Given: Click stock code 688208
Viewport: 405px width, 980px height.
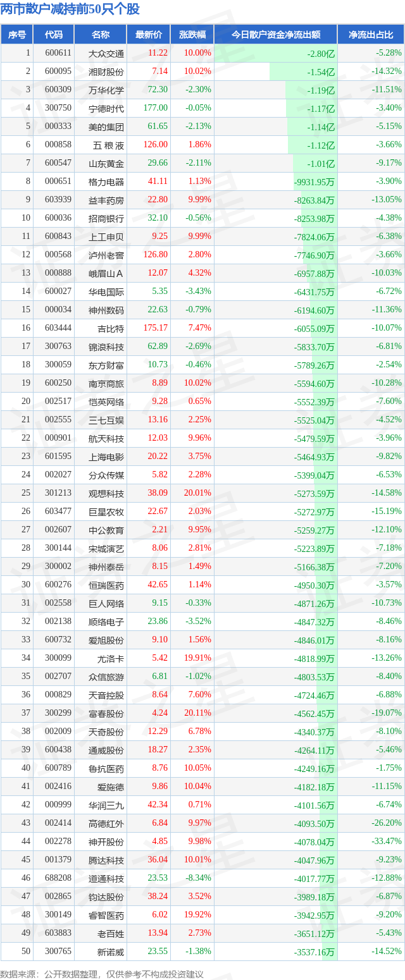Looking at the screenshot, I should (58, 878).
